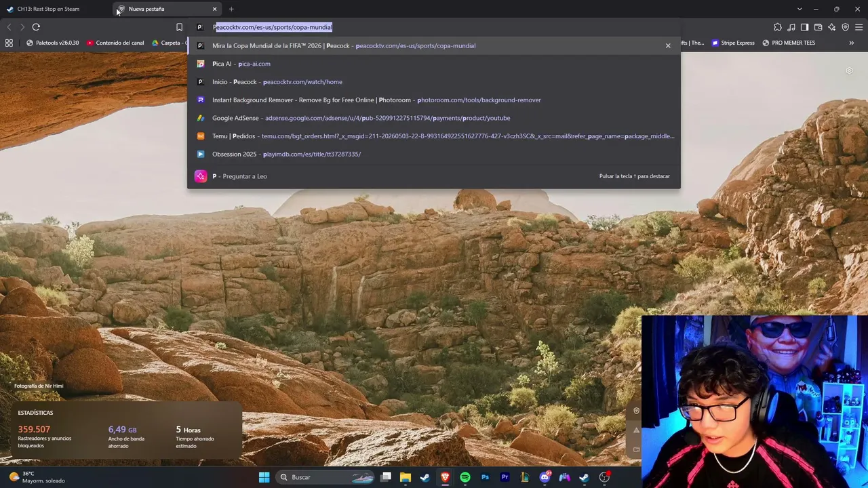Choose the Pica AI suggestion
This screenshot has width=868, height=488.
click(x=434, y=64)
